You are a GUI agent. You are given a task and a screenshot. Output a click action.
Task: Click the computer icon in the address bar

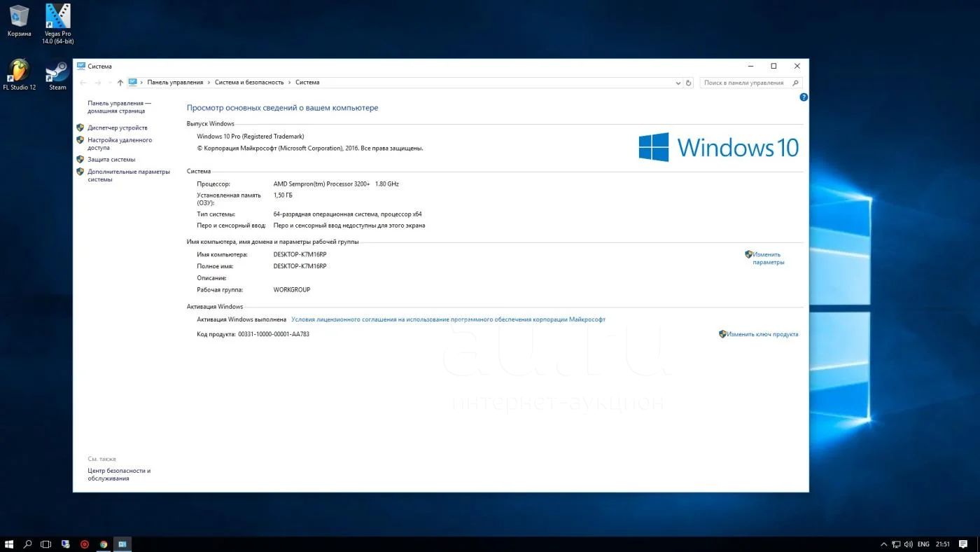tap(133, 83)
